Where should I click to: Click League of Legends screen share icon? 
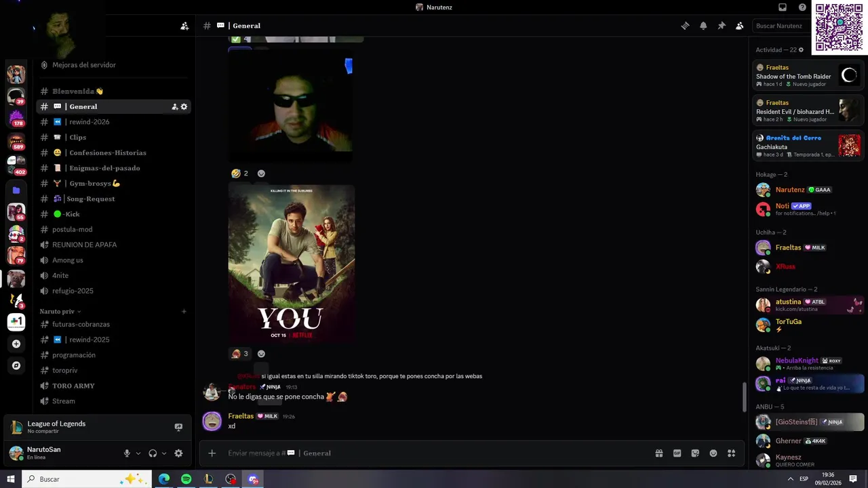coord(178,427)
